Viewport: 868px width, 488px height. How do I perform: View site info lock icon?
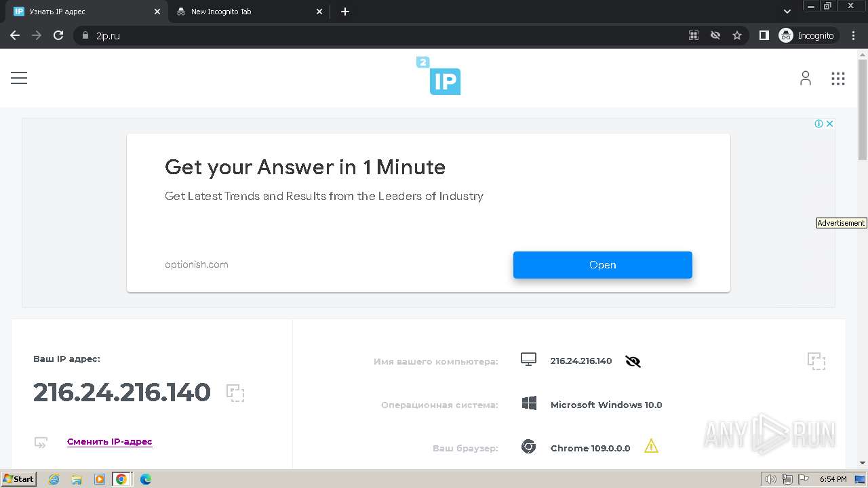click(85, 35)
